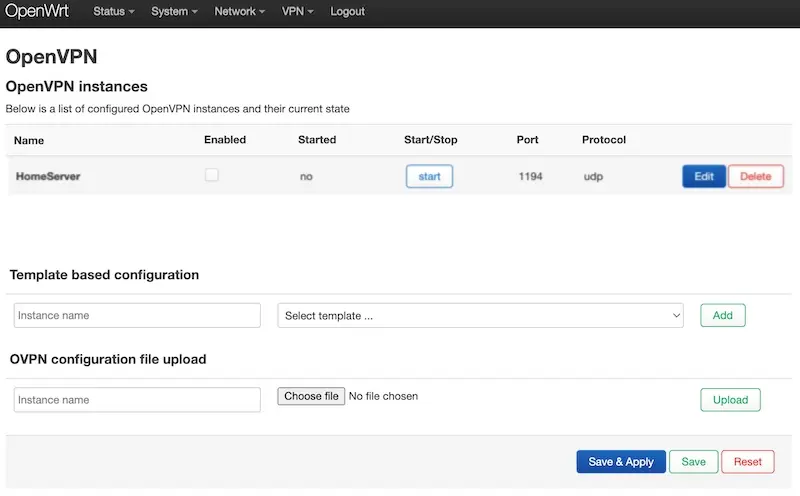Delete the HomeServer instance
Viewport: 800px width, 496px height.
[x=756, y=177]
